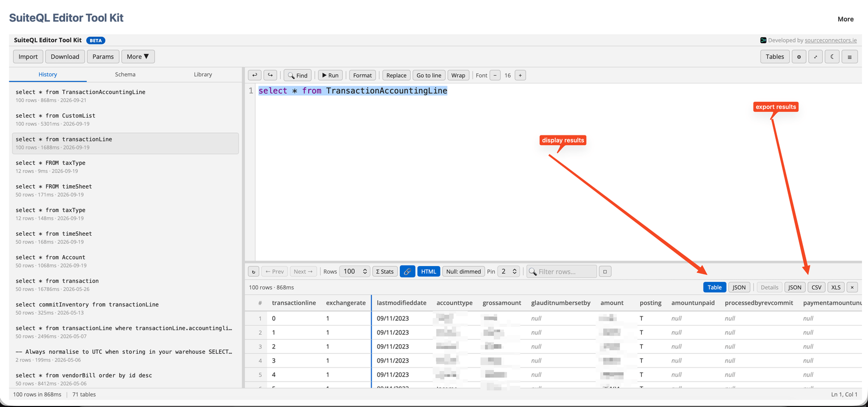The height and width of the screenshot is (407, 868).
Task: Show results in JSON view
Action: (739, 287)
